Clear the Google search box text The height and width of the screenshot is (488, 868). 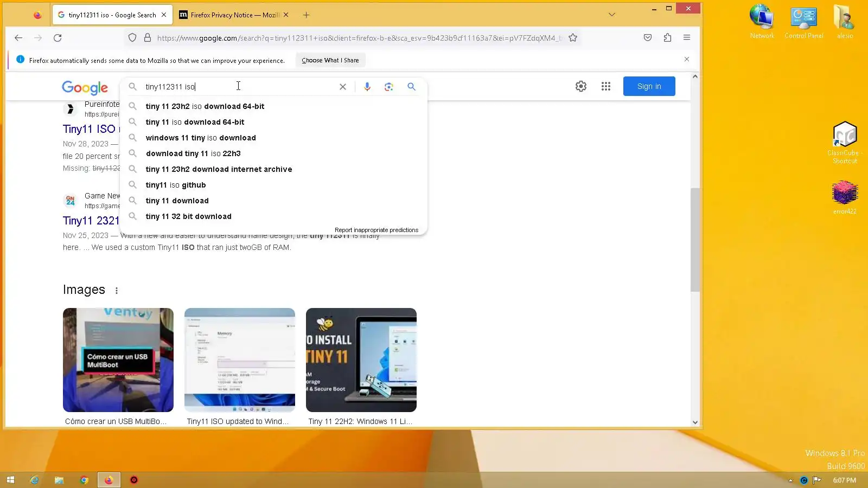(343, 87)
